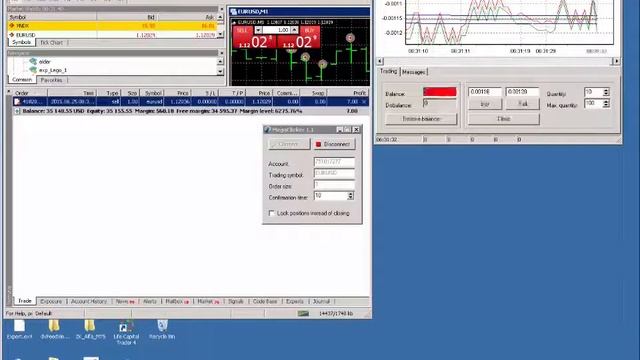Viewport: 640px width, 360px height.
Task: Open the Market terminal tab
Action: 208,301
